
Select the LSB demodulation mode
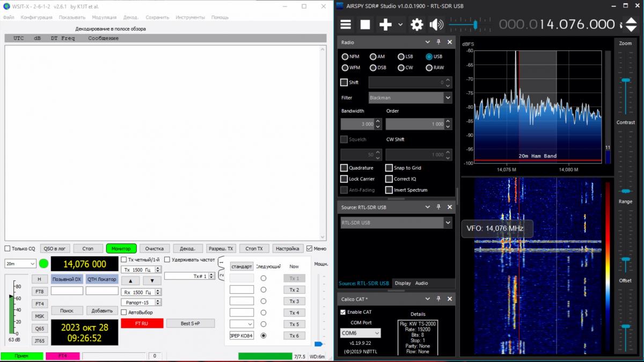pos(401,56)
